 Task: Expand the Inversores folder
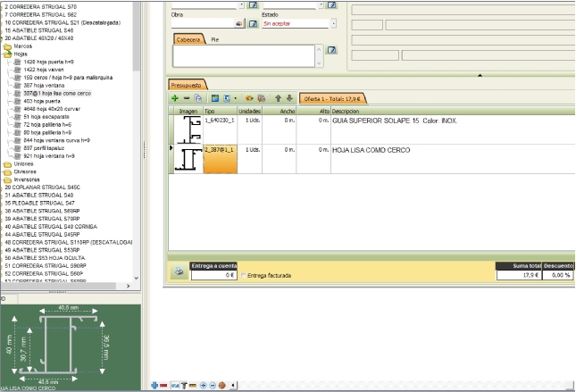click(7, 180)
